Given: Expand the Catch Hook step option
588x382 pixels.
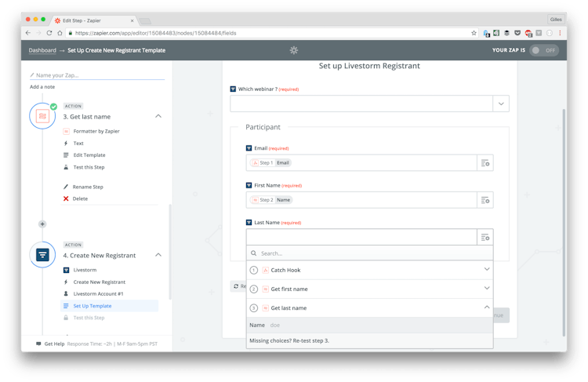Looking at the screenshot, I should [x=486, y=270].
